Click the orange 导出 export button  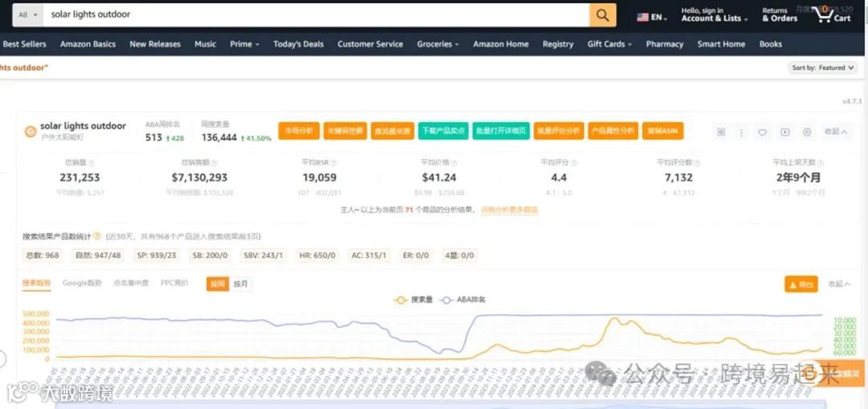pyautogui.click(x=801, y=284)
